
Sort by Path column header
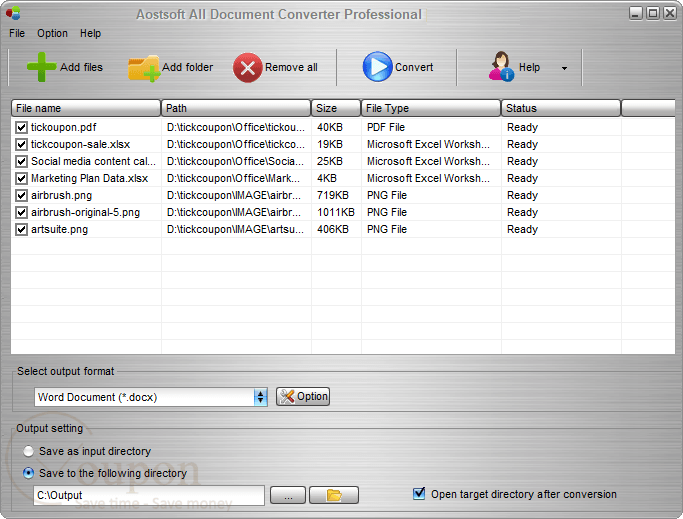[x=236, y=108]
